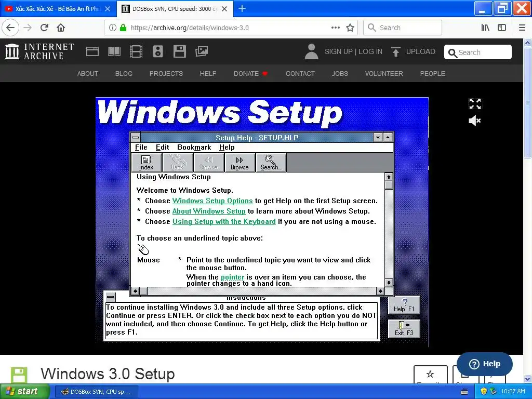
Task: Click the browser Back arrow
Action: (x=10, y=28)
